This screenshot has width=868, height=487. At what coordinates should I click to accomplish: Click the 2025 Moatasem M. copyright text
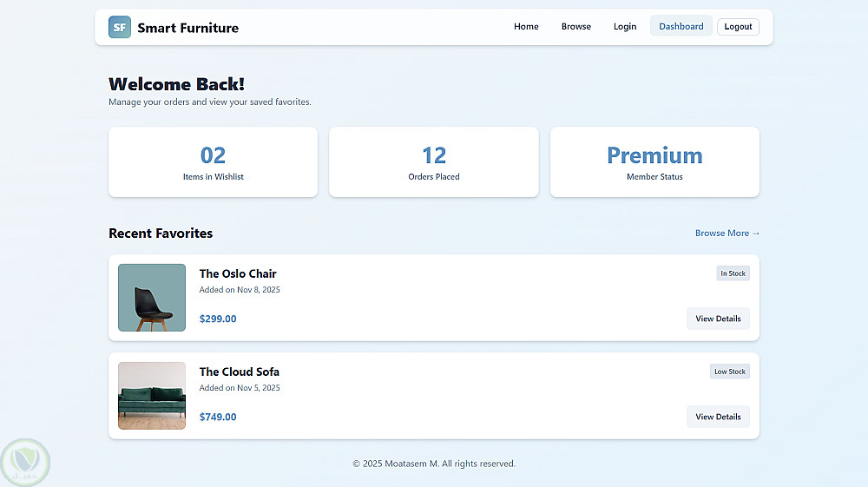coord(434,464)
